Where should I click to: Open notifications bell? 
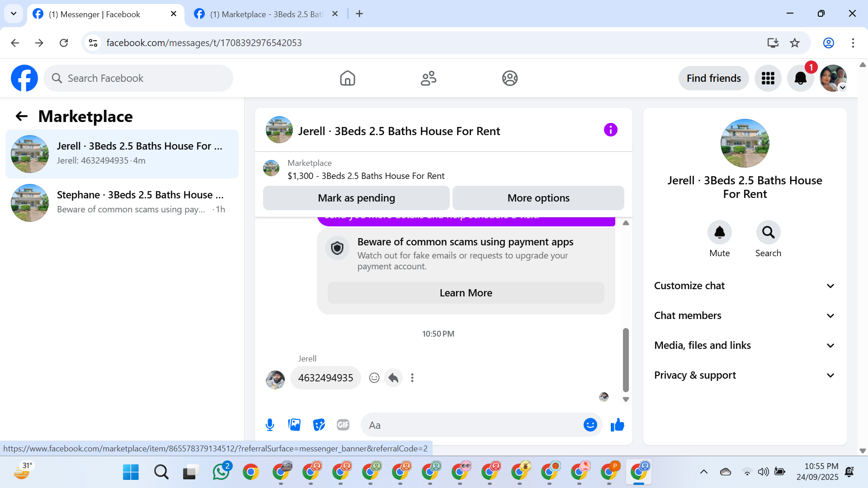tap(801, 78)
